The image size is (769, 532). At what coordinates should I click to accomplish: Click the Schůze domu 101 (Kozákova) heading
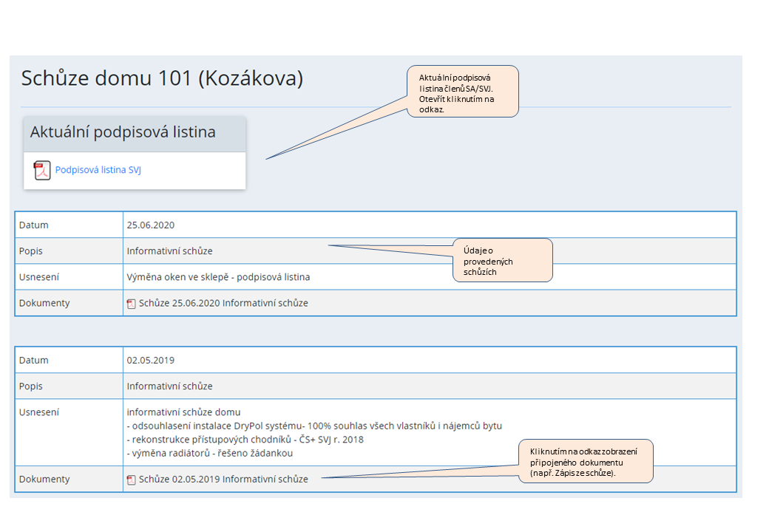click(x=162, y=78)
